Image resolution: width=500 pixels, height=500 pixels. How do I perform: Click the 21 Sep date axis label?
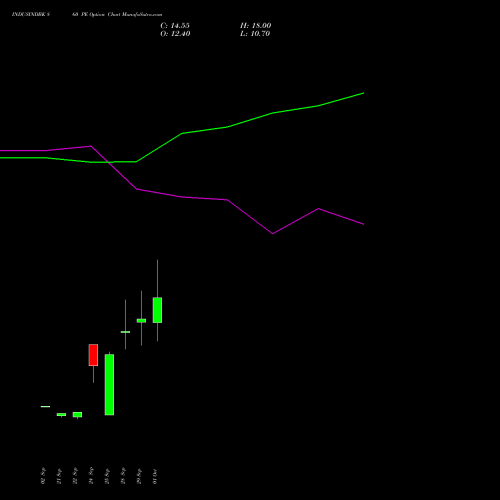tap(59, 476)
